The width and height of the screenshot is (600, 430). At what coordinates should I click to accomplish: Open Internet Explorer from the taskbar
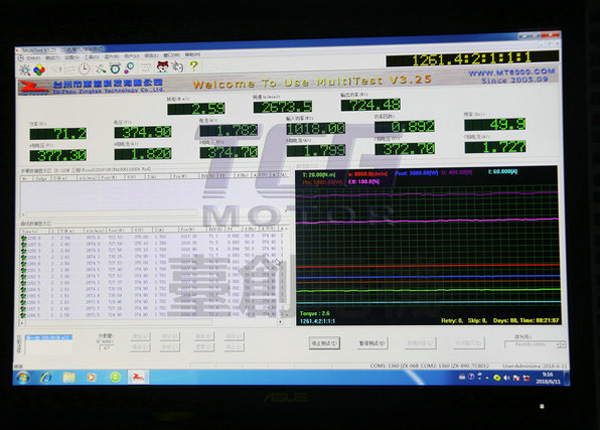[46, 377]
